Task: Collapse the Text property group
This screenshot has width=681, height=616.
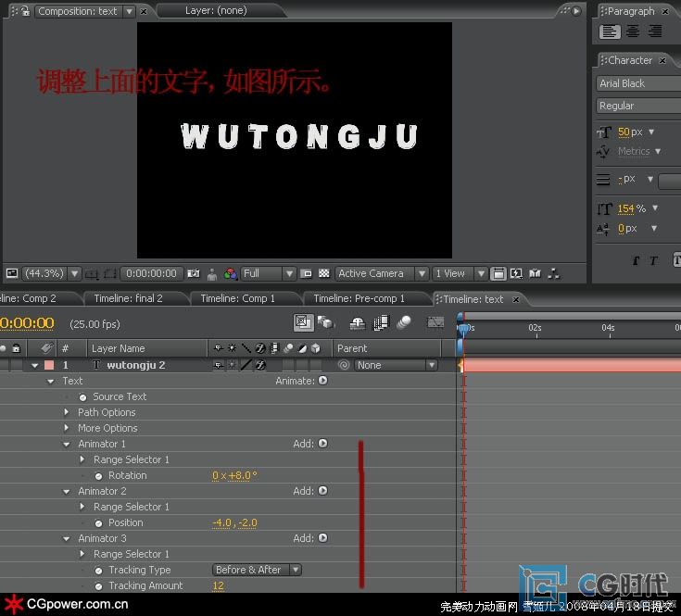Action: click(51, 381)
